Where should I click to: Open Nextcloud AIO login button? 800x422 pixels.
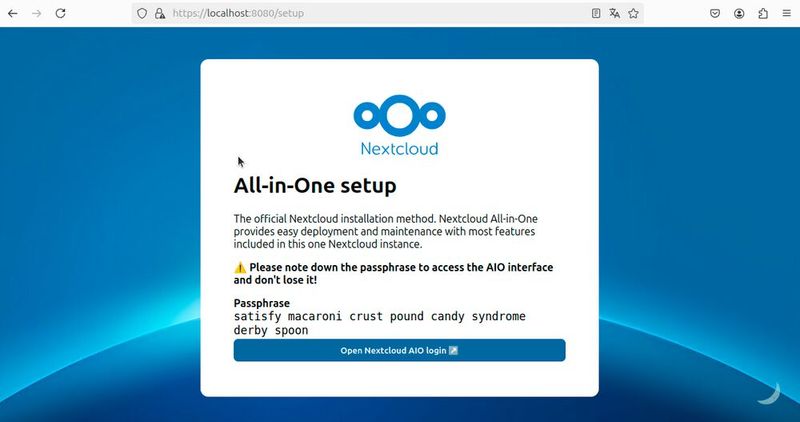(x=399, y=351)
